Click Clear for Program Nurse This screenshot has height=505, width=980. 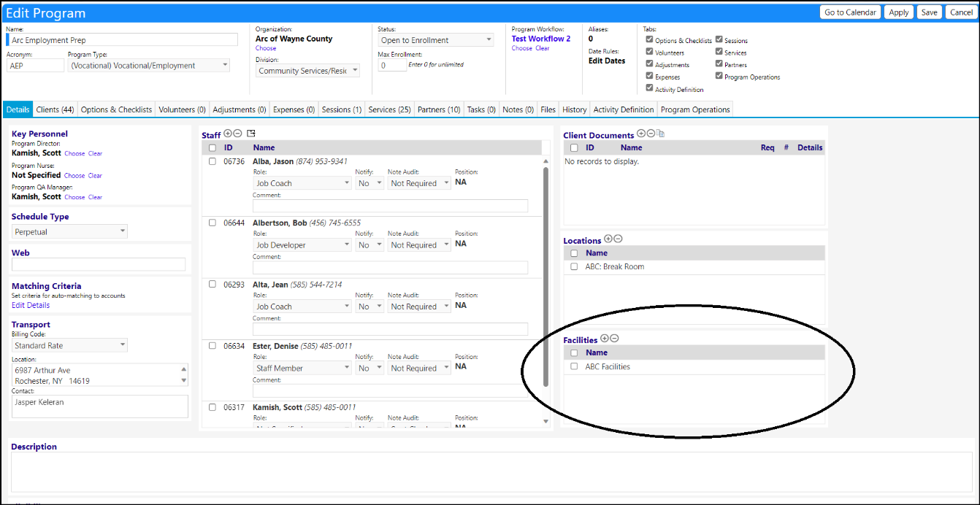tap(95, 175)
